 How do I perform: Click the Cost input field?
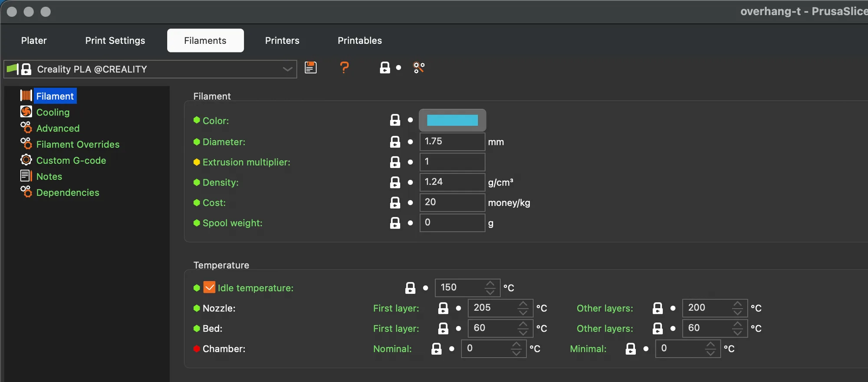pyautogui.click(x=452, y=202)
